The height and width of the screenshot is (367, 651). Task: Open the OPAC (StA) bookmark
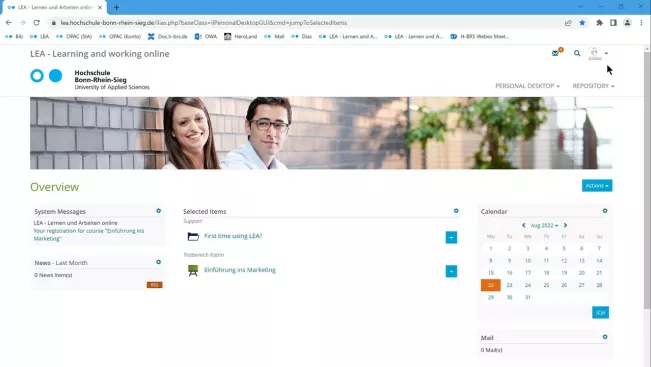pos(74,37)
